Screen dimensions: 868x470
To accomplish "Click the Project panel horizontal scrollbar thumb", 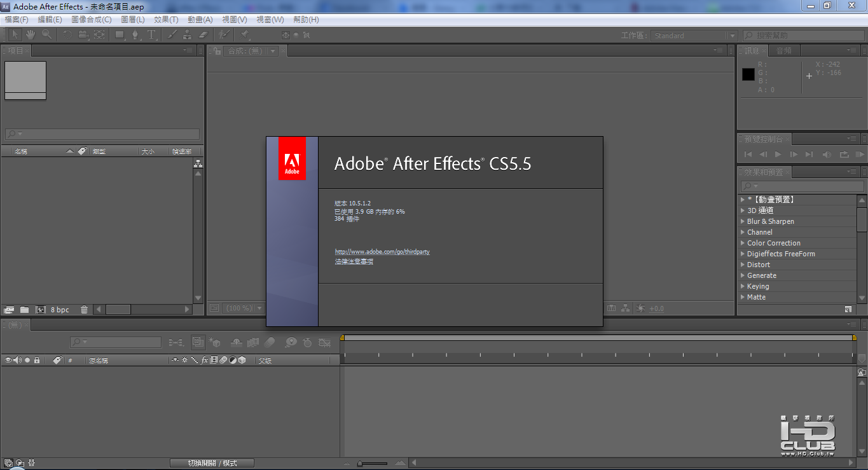I will click(x=118, y=309).
